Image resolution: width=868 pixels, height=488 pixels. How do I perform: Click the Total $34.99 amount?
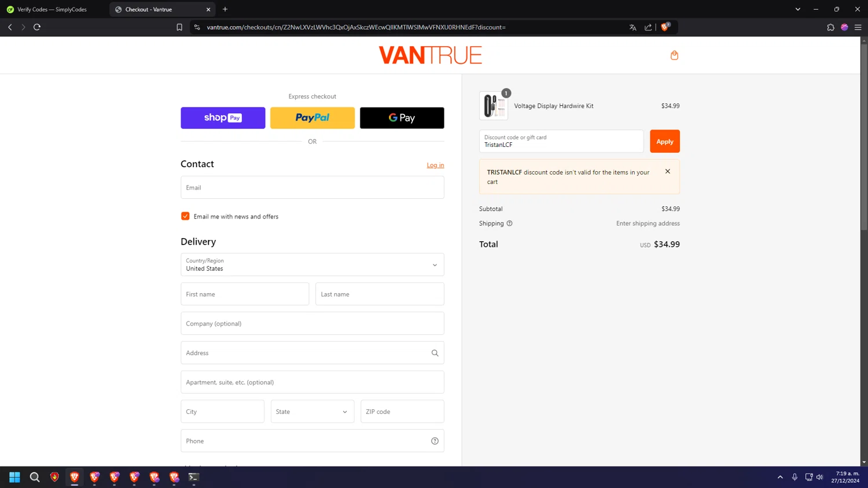pyautogui.click(x=667, y=245)
